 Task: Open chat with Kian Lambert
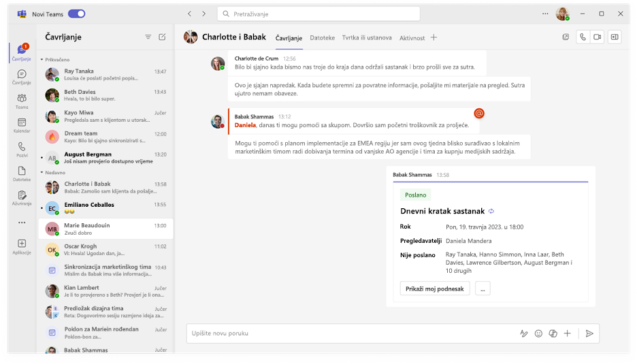(105, 291)
